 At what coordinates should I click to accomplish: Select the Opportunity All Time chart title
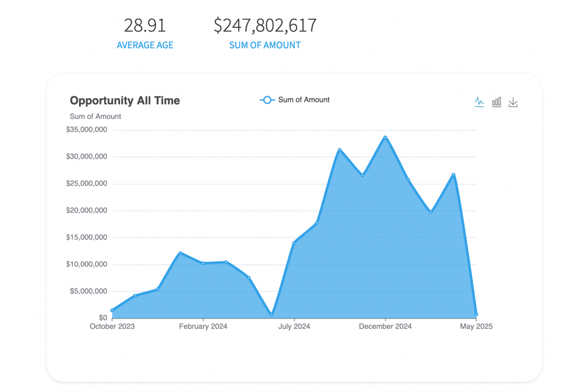(x=125, y=100)
